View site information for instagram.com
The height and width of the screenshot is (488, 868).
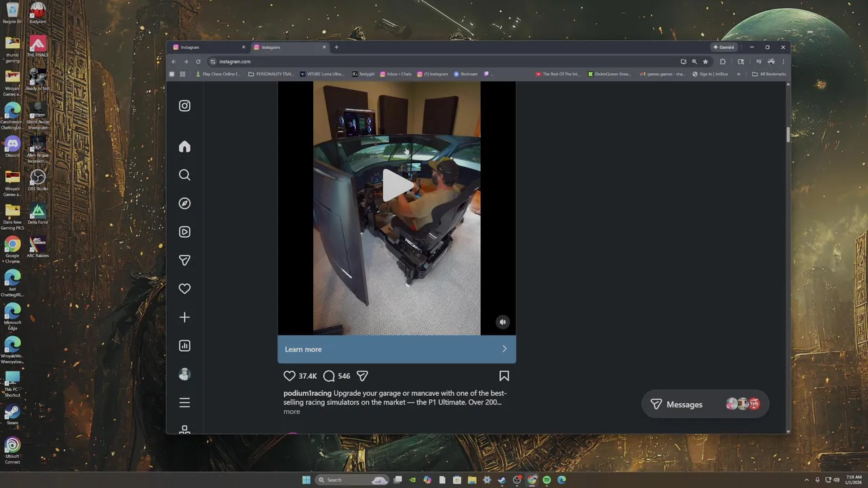pos(213,62)
